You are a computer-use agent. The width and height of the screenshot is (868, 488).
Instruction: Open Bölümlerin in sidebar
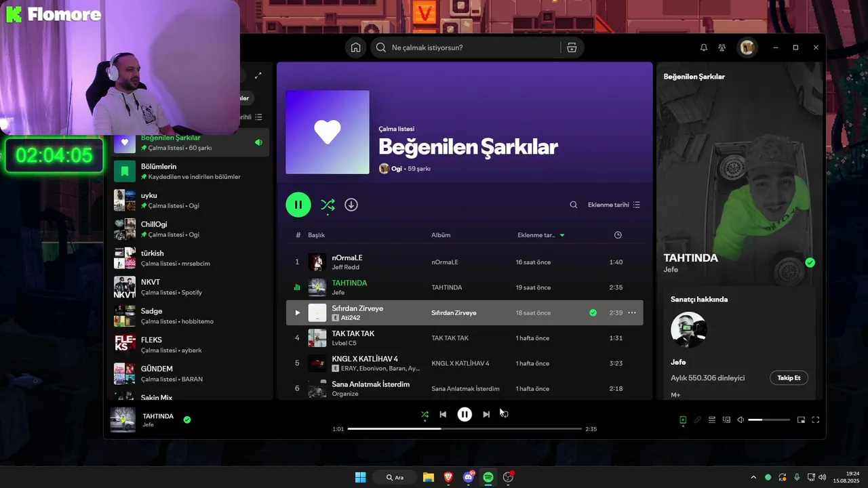(x=191, y=171)
